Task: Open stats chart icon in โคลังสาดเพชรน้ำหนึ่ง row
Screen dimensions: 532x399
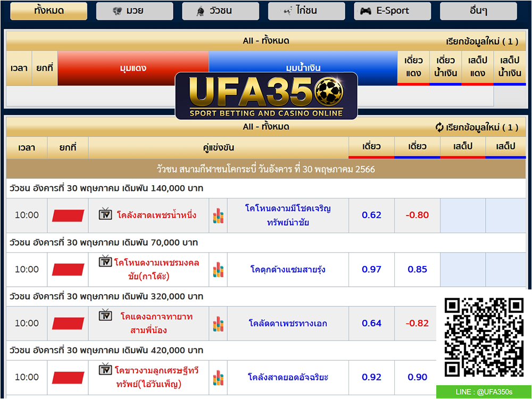Action: 218,215
